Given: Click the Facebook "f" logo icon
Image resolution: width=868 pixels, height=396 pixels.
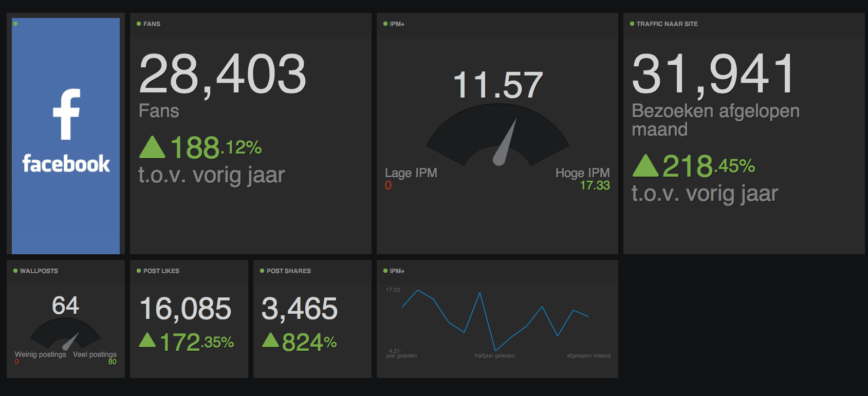Looking at the screenshot, I should point(67,114).
